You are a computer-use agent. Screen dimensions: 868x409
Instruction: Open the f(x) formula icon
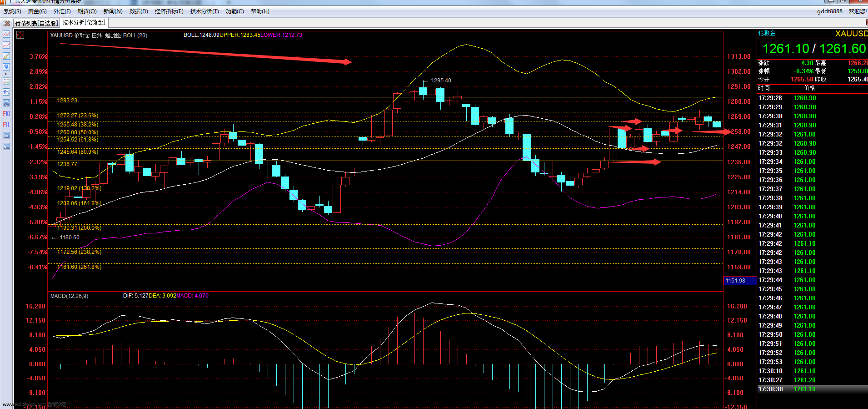(x=6, y=92)
